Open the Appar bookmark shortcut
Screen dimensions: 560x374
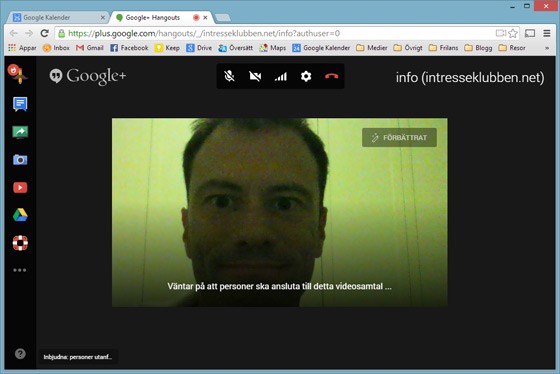[22, 48]
